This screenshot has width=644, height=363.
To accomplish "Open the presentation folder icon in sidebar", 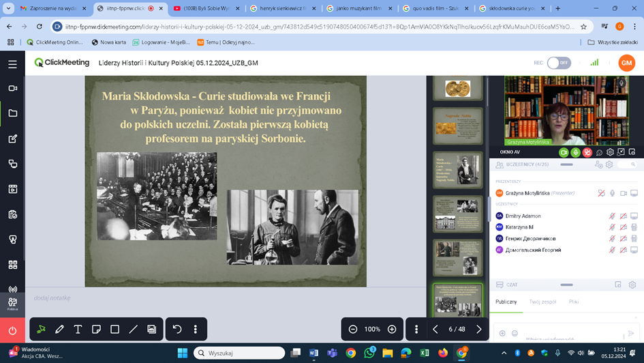I will pyautogui.click(x=12, y=113).
